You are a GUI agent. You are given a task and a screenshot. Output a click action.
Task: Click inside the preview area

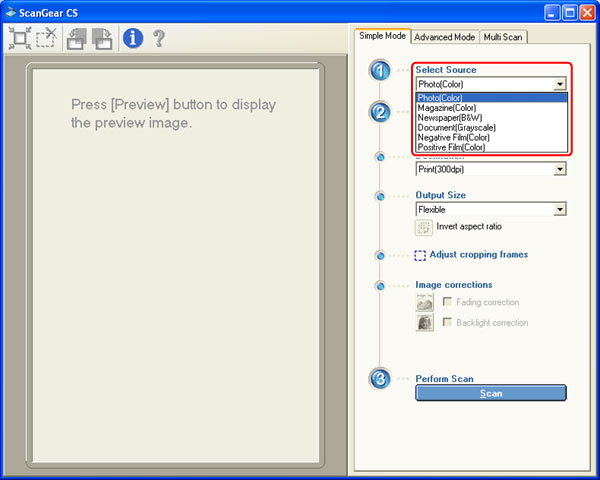(176, 265)
